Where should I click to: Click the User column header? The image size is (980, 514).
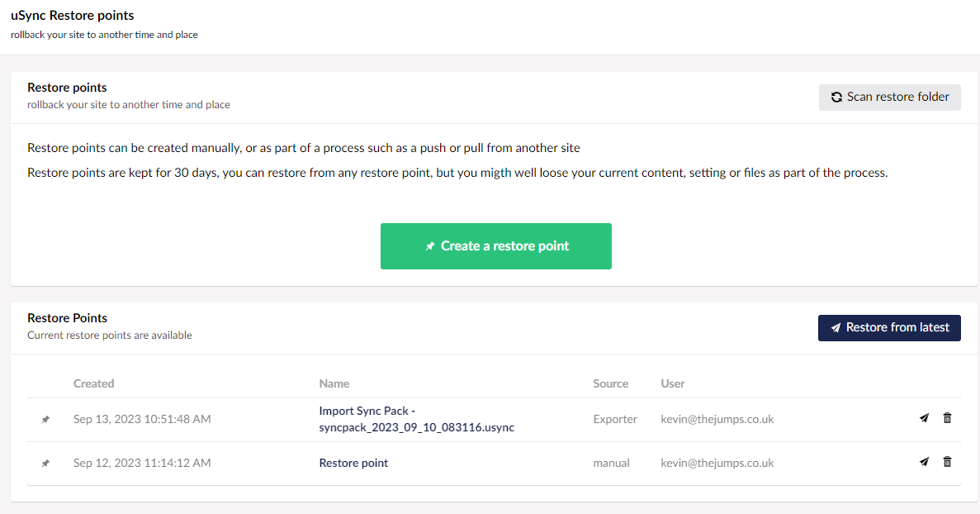(672, 383)
